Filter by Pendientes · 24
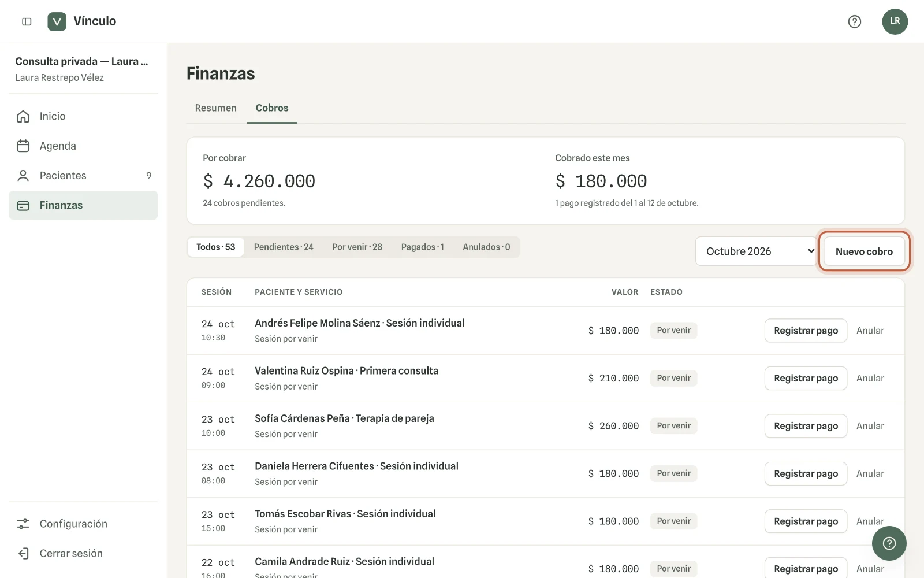The image size is (924, 578). pos(284,247)
